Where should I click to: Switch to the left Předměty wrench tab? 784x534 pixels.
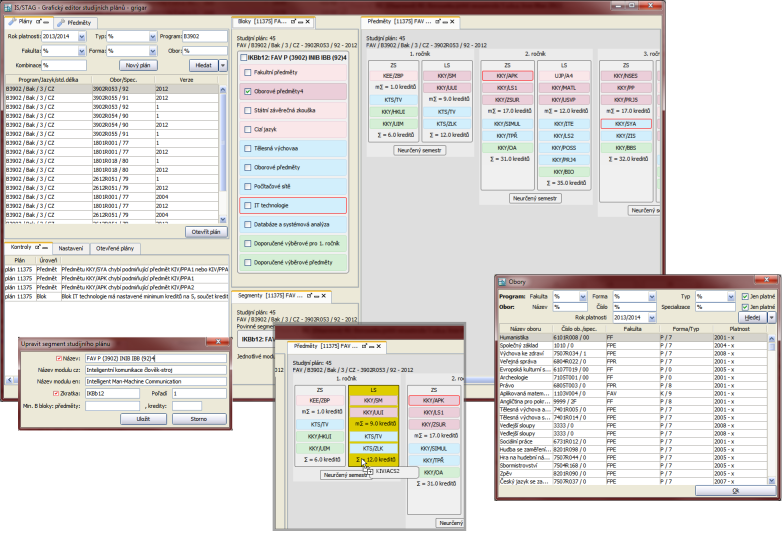tap(76, 23)
